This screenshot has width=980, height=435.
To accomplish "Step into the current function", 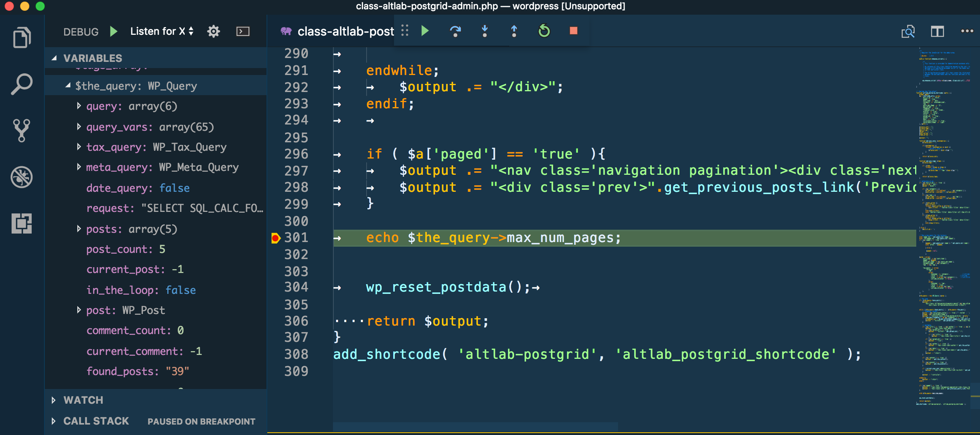I will click(485, 31).
